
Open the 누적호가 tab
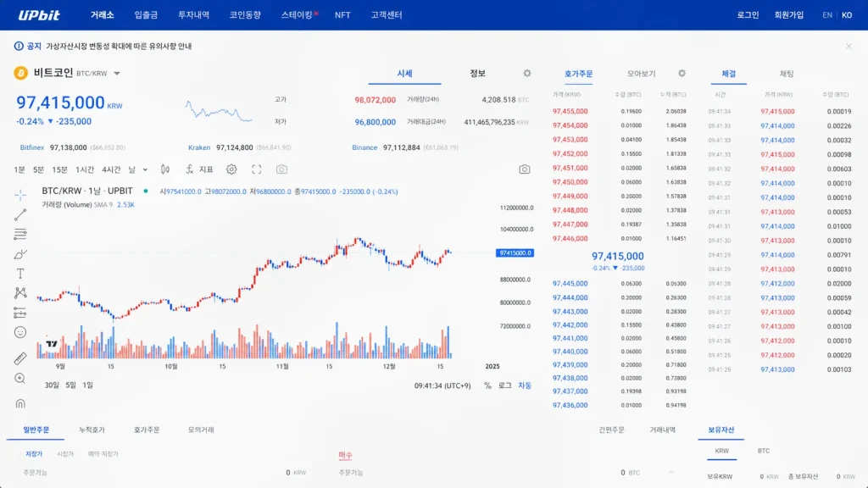[x=92, y=430]
